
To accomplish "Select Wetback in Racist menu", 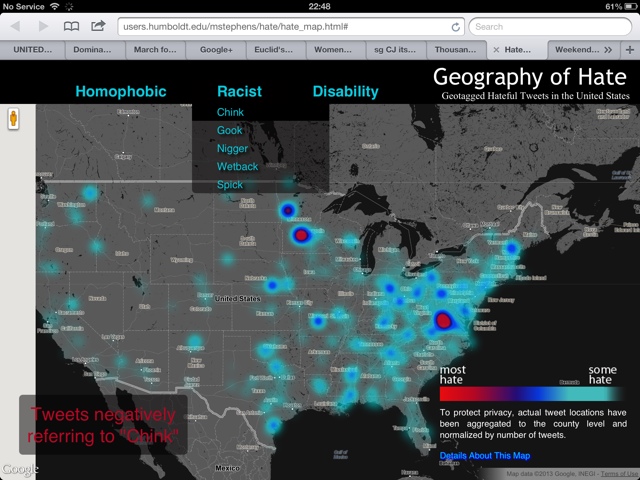I will point(238,167).
